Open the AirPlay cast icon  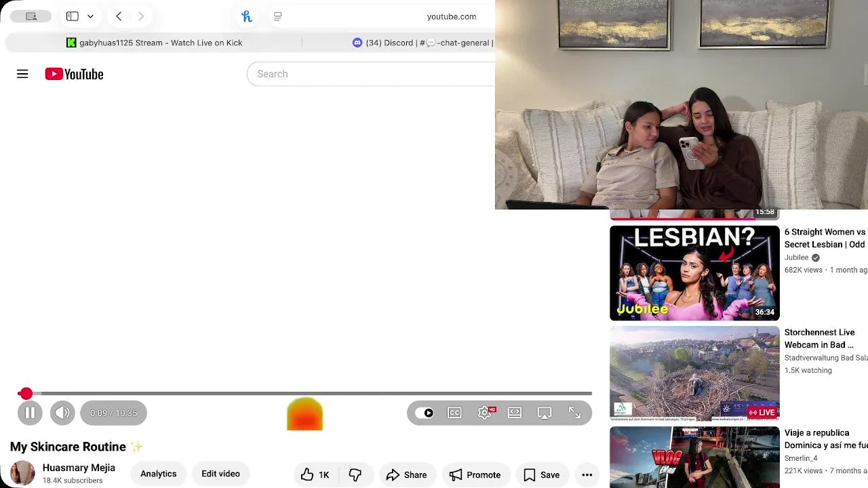click(x=545, y=413)
